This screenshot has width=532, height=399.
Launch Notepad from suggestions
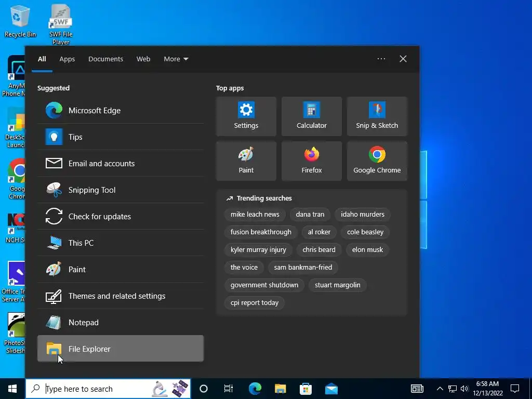click(x=121, y=322)
